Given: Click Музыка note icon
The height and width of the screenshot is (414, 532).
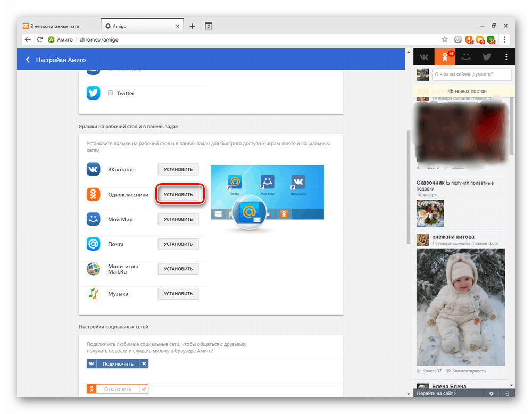Looking at the screenshot, I should (93, 294).
